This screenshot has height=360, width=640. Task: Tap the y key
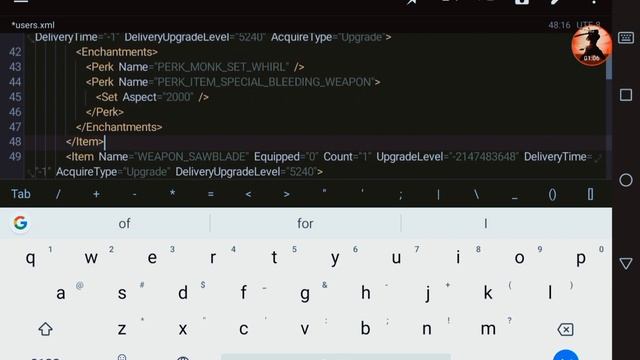(x=335, y=259)
